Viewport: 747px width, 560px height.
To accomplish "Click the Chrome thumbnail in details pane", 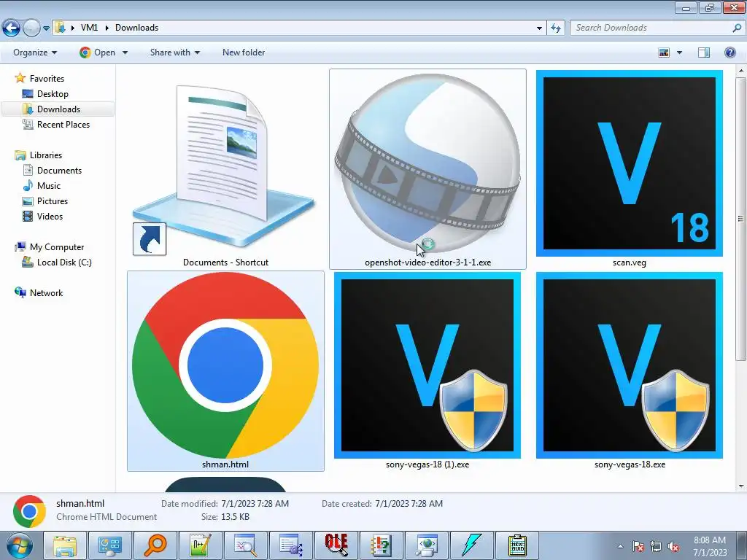I will (x=29, y=511).
